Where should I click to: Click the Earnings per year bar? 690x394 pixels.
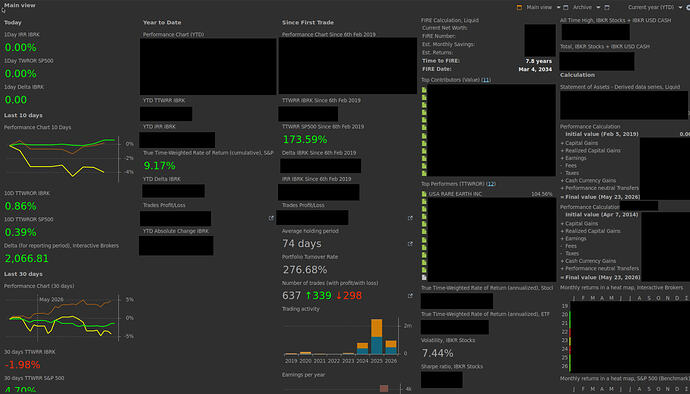(x=384, y=389)
